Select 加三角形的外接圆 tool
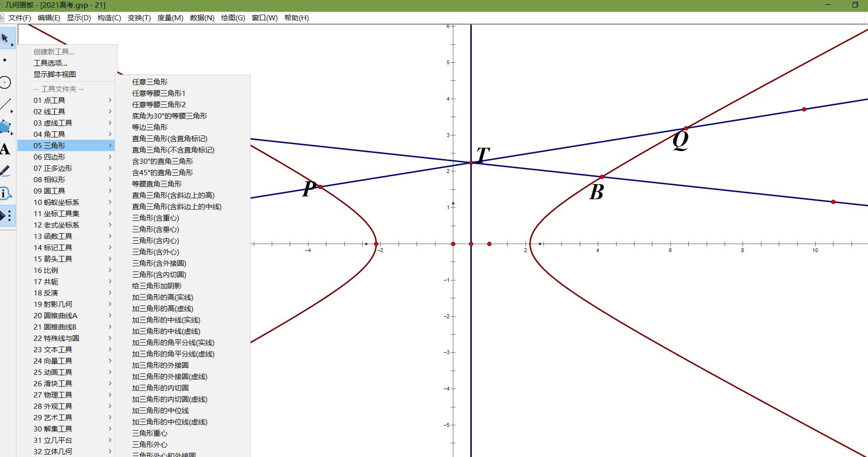Viewport: 868px width, 457px height. point(160,365)
